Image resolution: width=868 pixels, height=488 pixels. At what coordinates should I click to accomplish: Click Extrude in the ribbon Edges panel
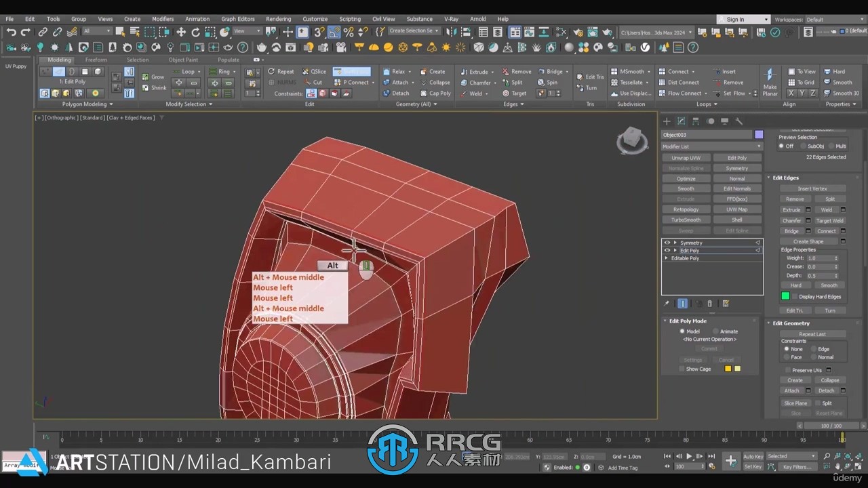pyautogui.click(x=475, y=71)
